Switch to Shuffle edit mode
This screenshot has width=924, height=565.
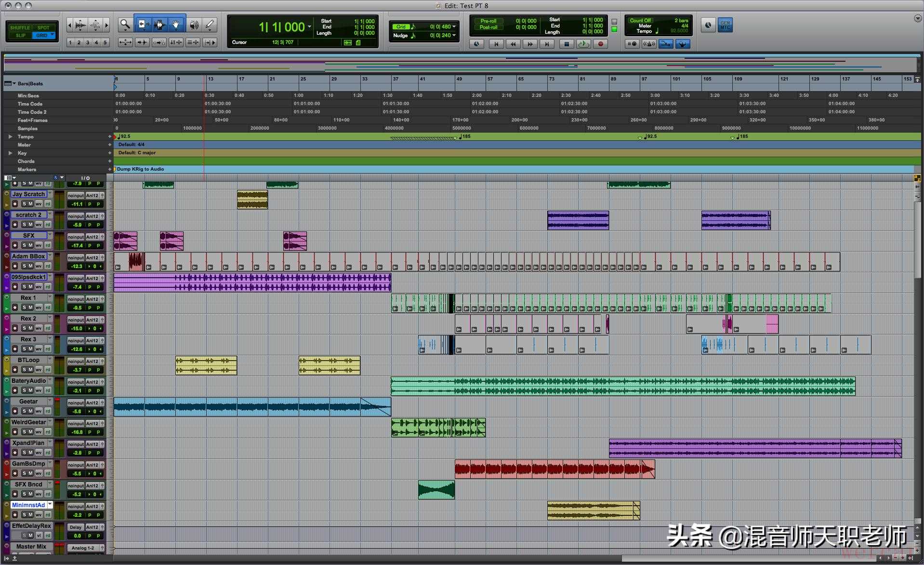[x=20, y=28]
